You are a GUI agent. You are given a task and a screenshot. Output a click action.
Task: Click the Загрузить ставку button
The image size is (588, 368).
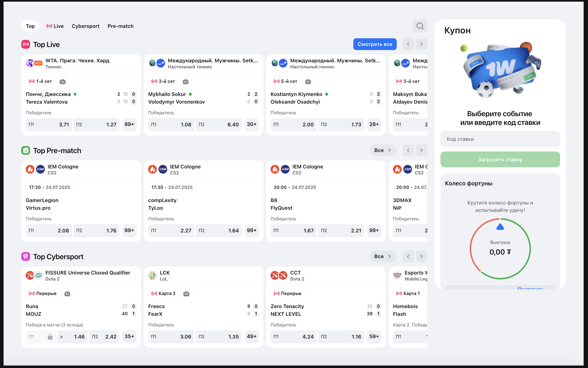[x=500, y=159]
